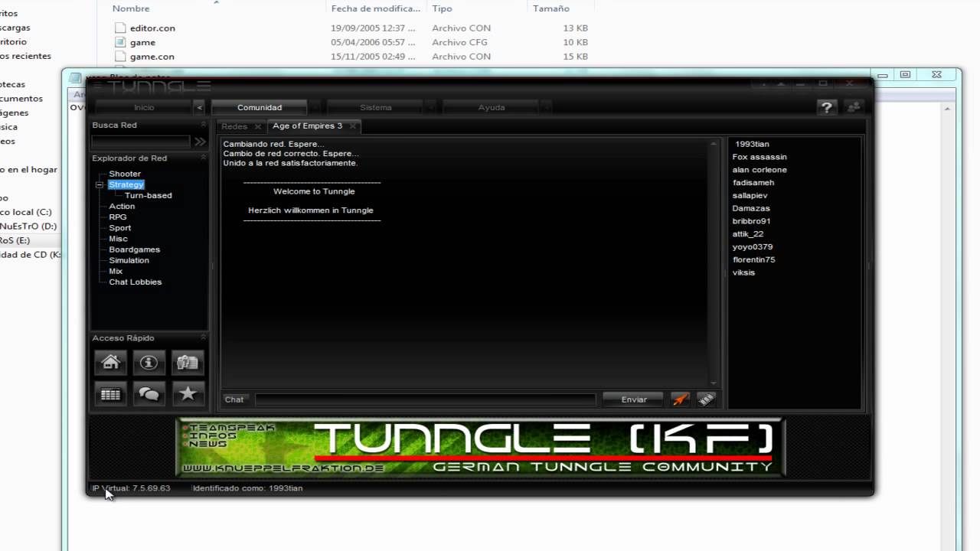
Task: Select user viksis in the list
Action: [743, 272]
